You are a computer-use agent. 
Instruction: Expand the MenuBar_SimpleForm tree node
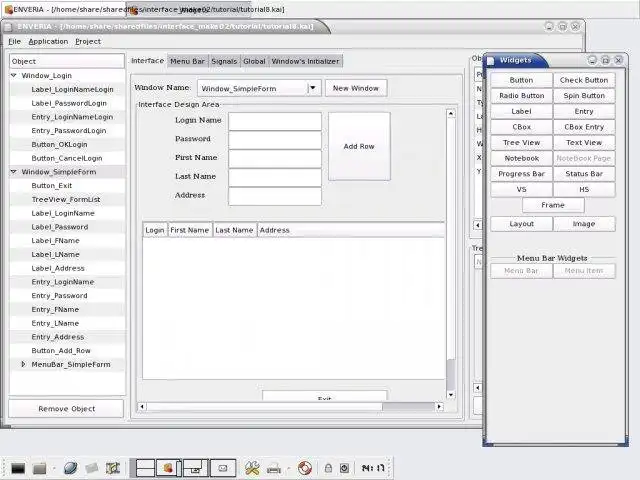(23, 364)
